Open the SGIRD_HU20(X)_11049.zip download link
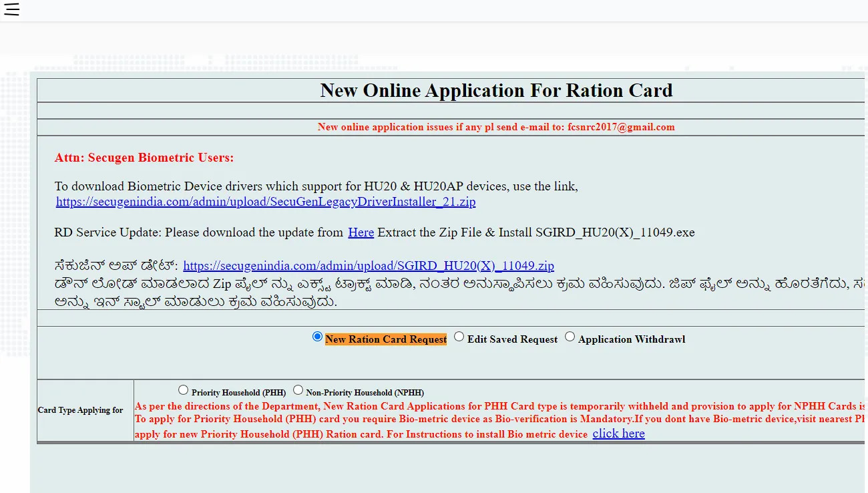868x493 pixels. 369,266
